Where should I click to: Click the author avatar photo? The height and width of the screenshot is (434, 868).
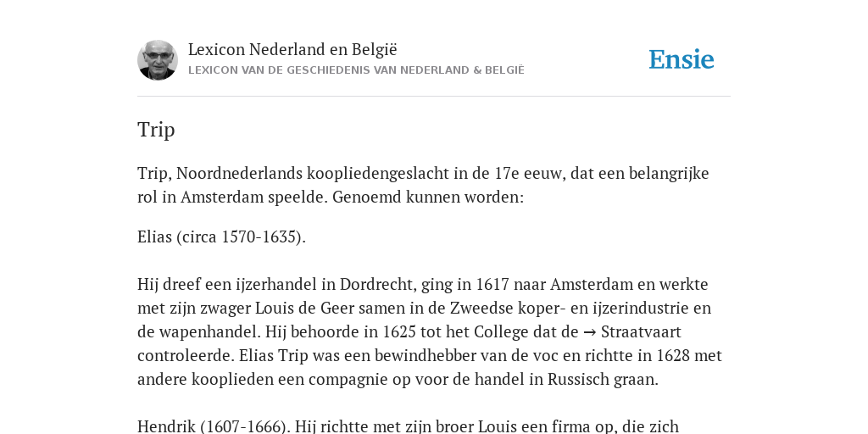[158, 60]
